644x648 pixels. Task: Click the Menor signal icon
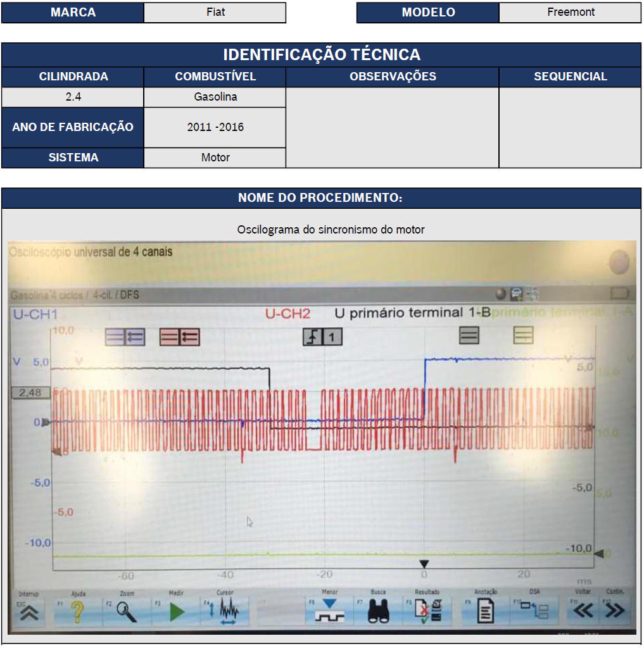[x=329, y=611]
